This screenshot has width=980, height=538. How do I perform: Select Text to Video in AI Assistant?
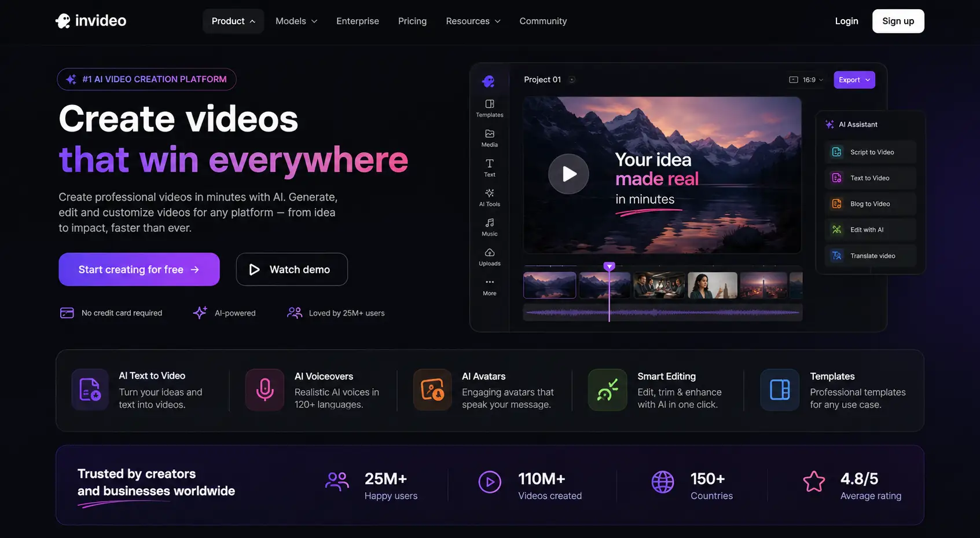coord(871,178)
